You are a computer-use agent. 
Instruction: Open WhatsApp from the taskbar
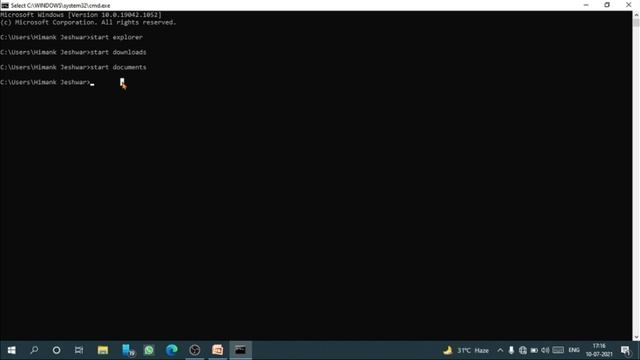tap(149, 350)
